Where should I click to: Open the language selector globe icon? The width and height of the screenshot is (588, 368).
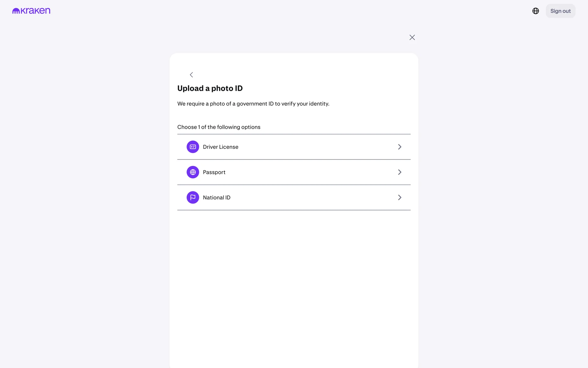(x=536, y=11)
